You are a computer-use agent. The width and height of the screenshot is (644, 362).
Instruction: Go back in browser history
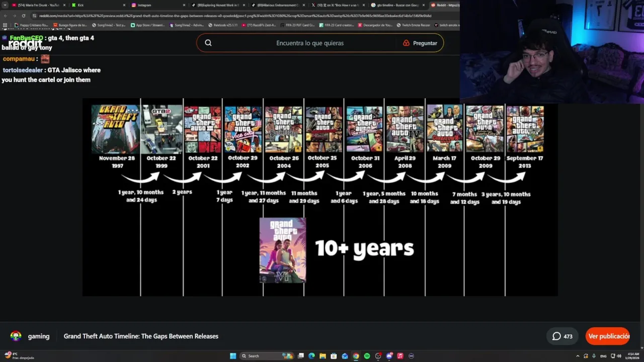[5, 16]
